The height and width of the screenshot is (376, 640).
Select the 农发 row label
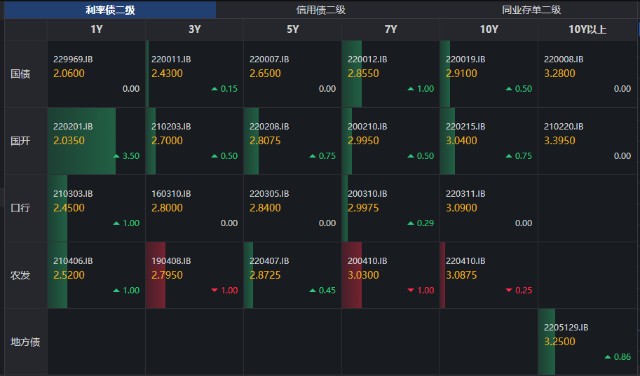click(x=20, y=275)
